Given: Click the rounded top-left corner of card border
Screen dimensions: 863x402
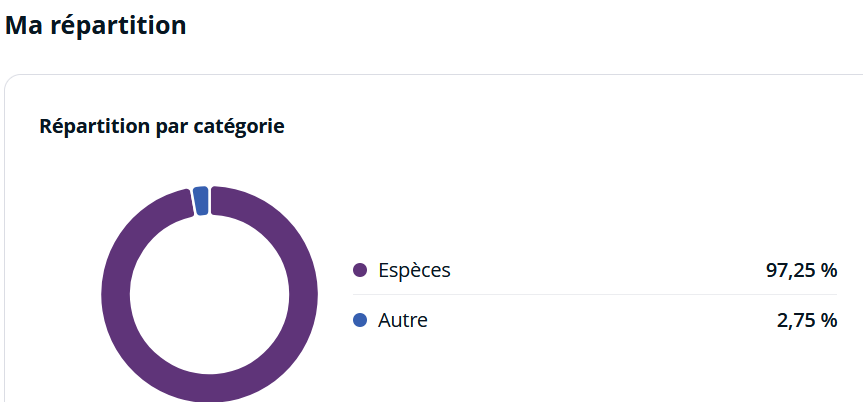Looking at the screenshot, I should 11,81.
